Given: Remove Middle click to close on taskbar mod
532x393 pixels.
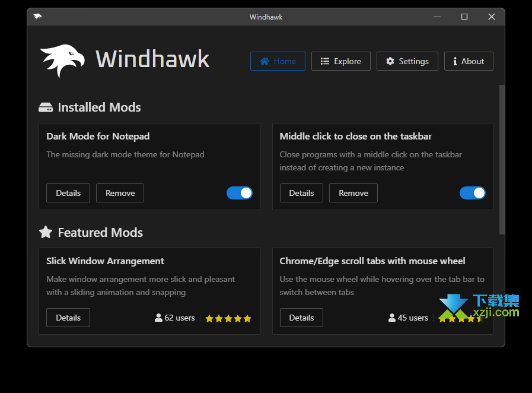Looking at the screenshot, I should [353, 193].
